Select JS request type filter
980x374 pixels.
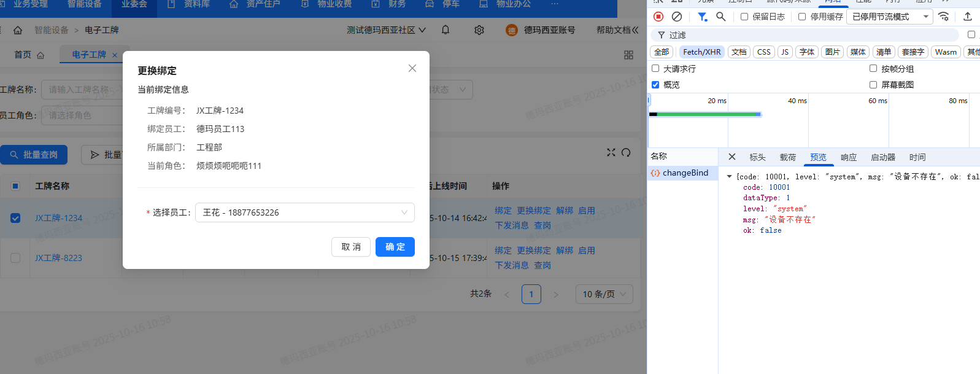[785, 52]
